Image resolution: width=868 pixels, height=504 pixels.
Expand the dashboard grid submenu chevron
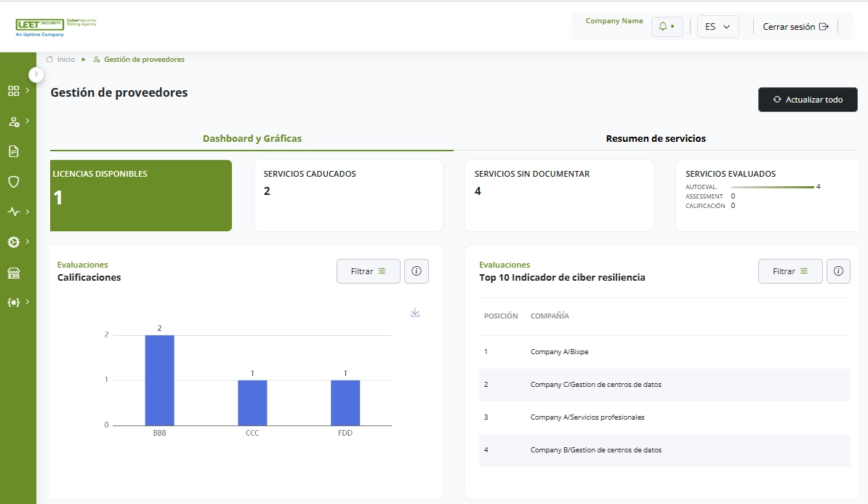tap(27, 89)
